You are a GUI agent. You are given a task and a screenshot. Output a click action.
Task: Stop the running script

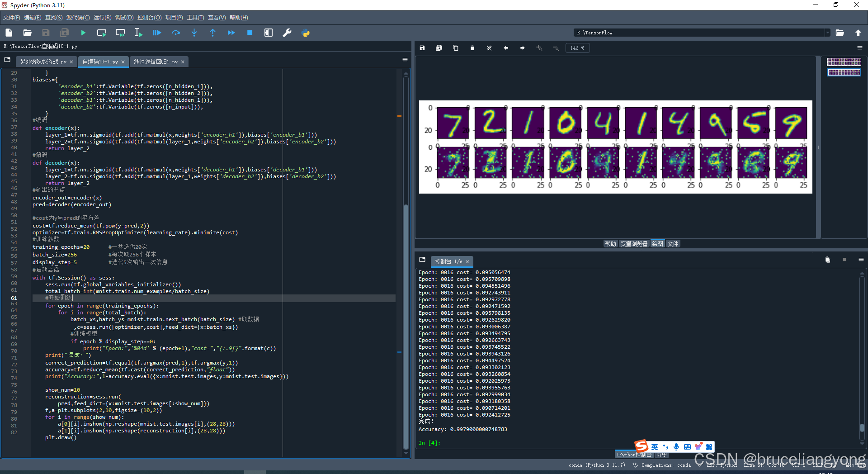point(249,33)
